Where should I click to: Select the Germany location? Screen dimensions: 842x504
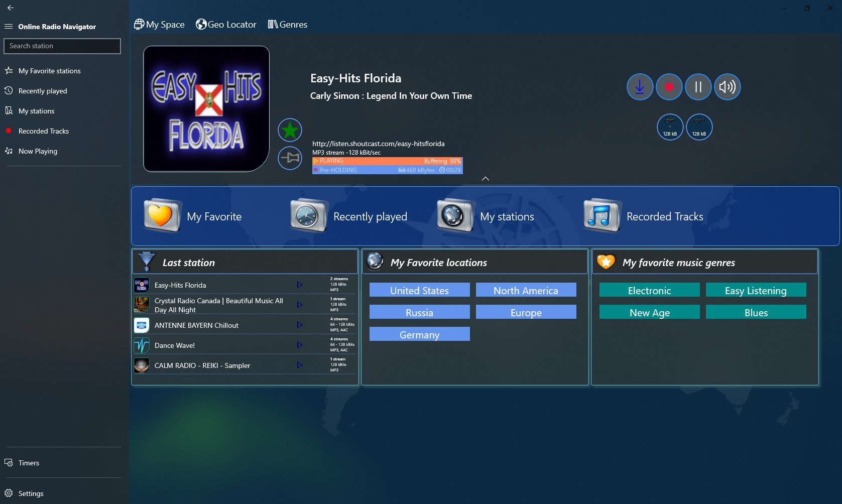(420, 334)
